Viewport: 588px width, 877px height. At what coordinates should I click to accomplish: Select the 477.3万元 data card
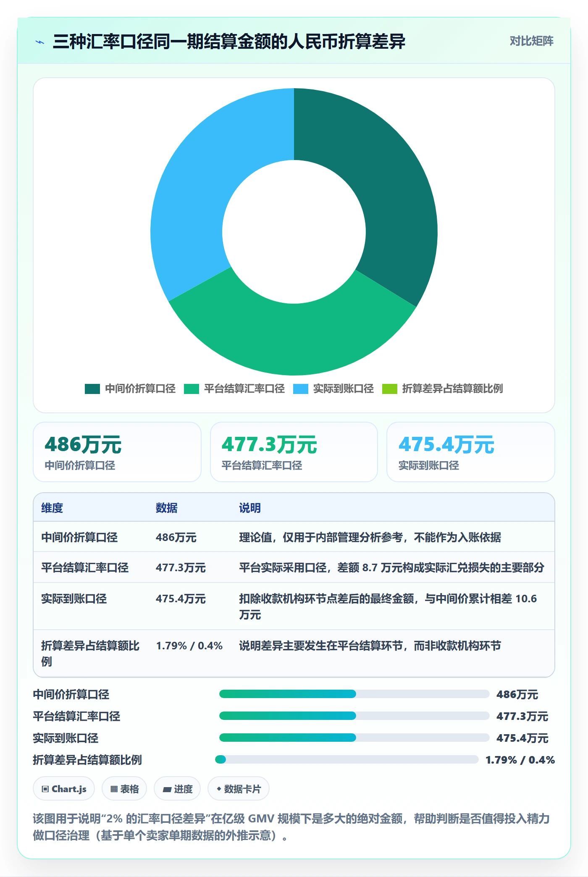coord(294,452)
